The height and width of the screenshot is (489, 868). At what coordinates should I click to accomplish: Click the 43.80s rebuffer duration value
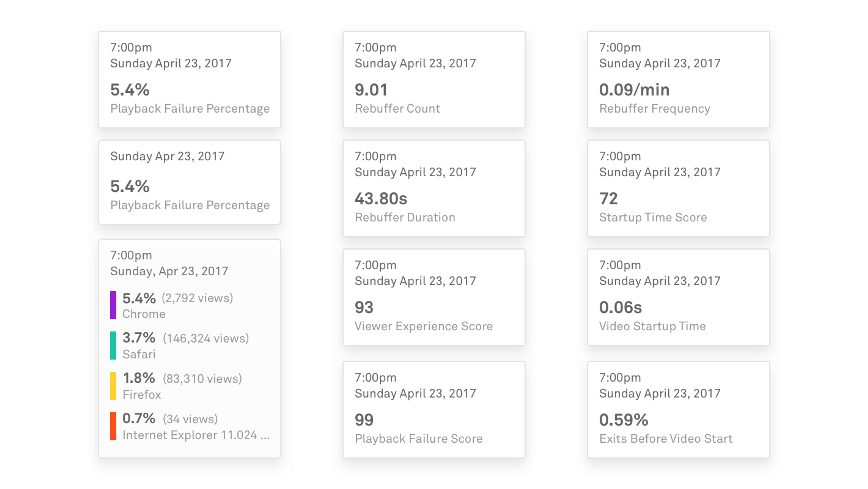pyautogui.click(x=381, y=198)
